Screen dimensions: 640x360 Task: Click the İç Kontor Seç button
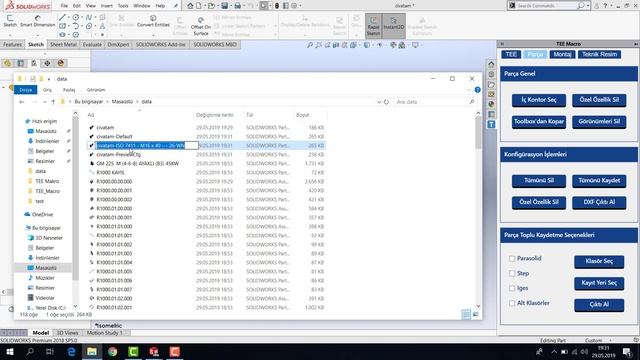pyautogui.click(x=539, y=100)
